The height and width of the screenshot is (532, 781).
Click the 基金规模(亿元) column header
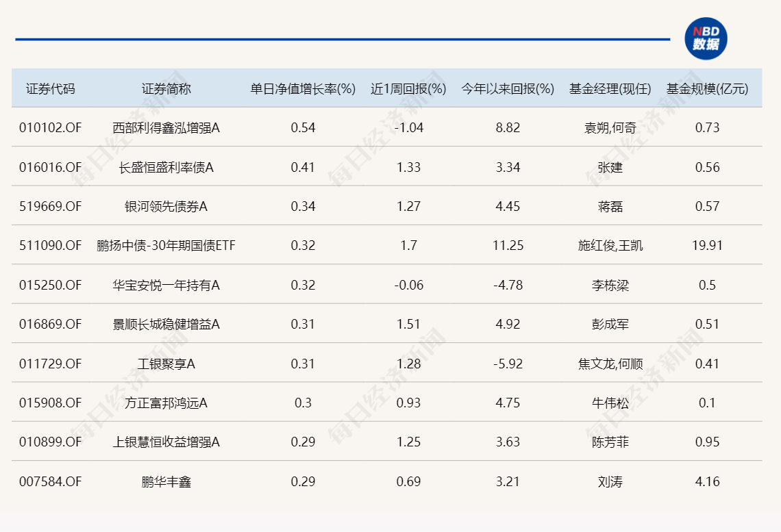coord(707,88)
